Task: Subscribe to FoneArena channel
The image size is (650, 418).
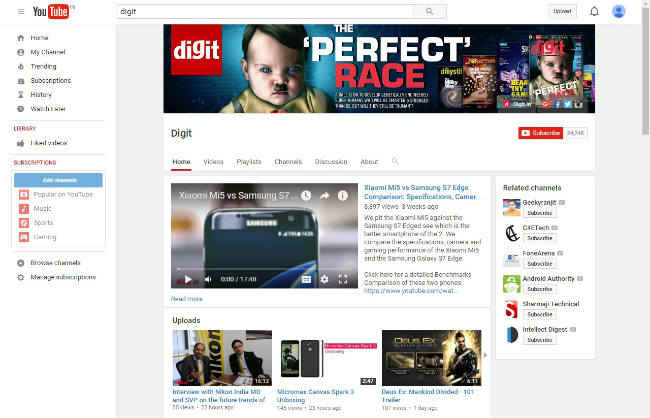Action: click(539, 264)
